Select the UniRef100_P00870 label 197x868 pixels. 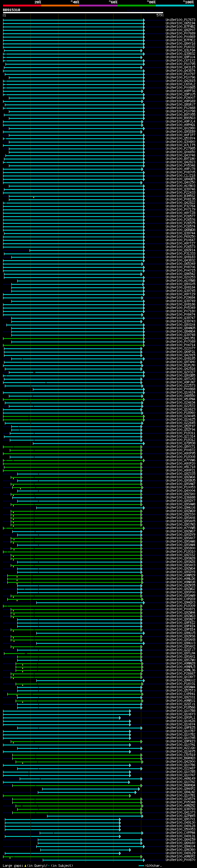180,860
